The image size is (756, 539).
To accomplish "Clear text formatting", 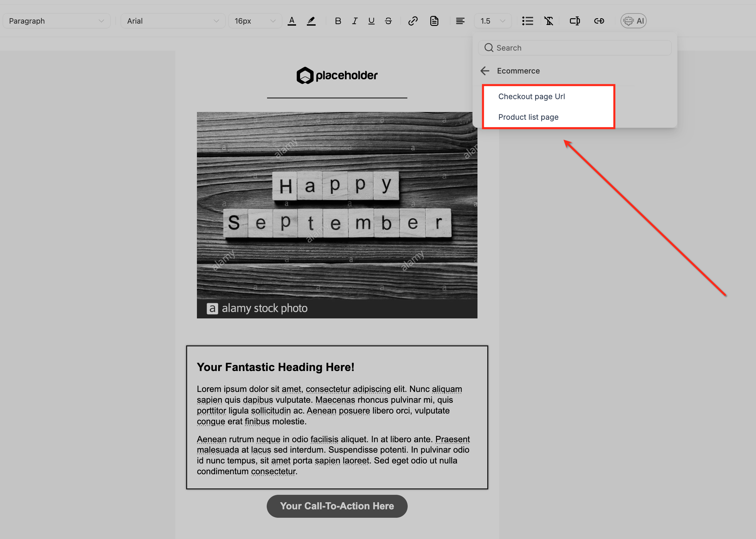I will (549, 21).
